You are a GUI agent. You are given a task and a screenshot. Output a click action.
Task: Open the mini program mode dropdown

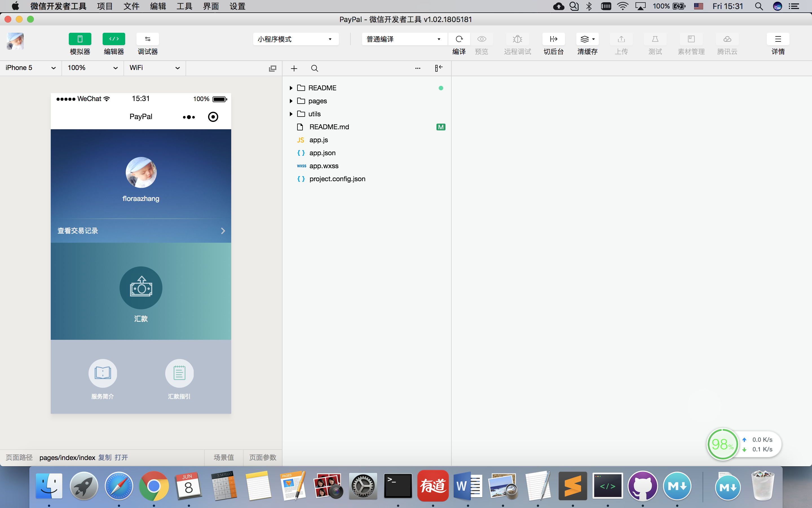pos(295,39)
